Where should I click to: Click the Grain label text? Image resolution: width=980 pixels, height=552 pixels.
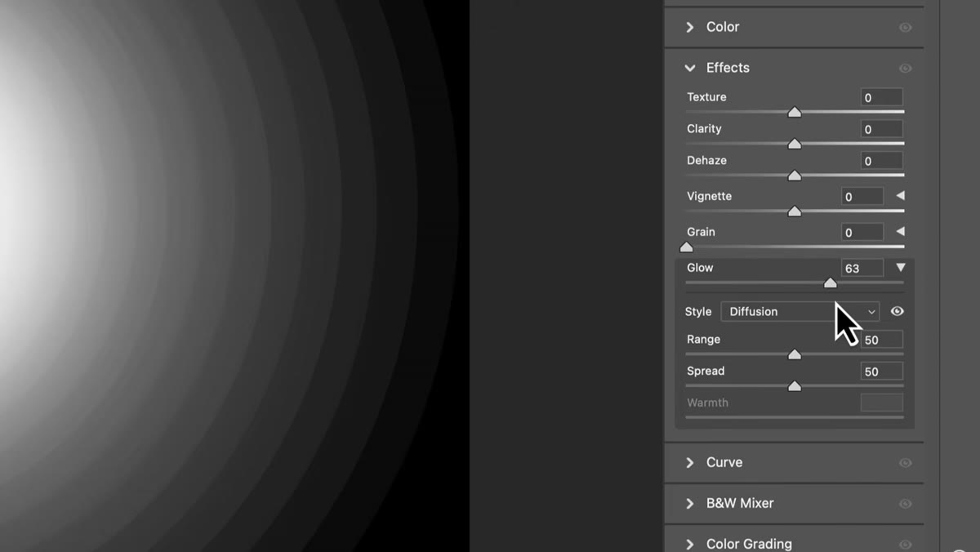tap(701, 232)
